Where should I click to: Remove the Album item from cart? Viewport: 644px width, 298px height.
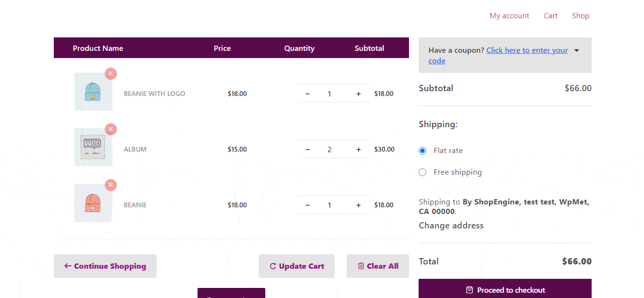[x=111, y=130]
